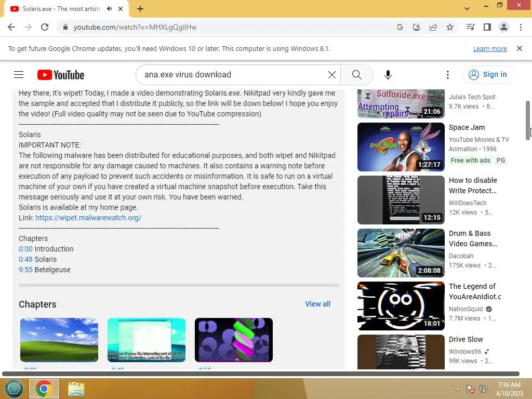The image size is (532, 399).
Task: Click the forward navigation arrow
Action: [x=28, y=27]
